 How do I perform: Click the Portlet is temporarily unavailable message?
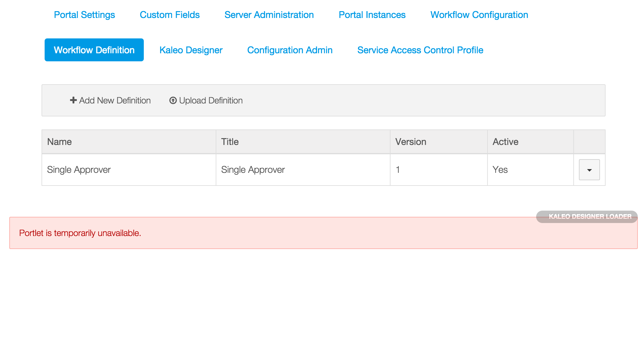tap(80, 233)
